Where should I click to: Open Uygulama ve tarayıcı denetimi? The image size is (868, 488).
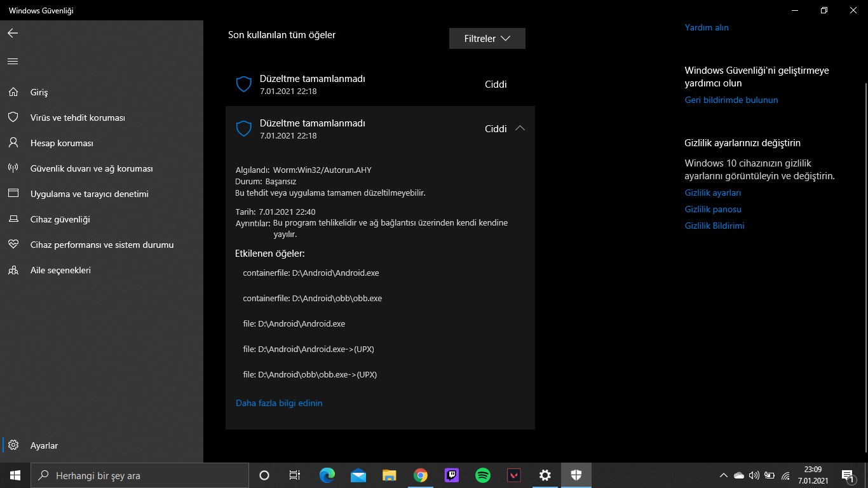[102, 194]
